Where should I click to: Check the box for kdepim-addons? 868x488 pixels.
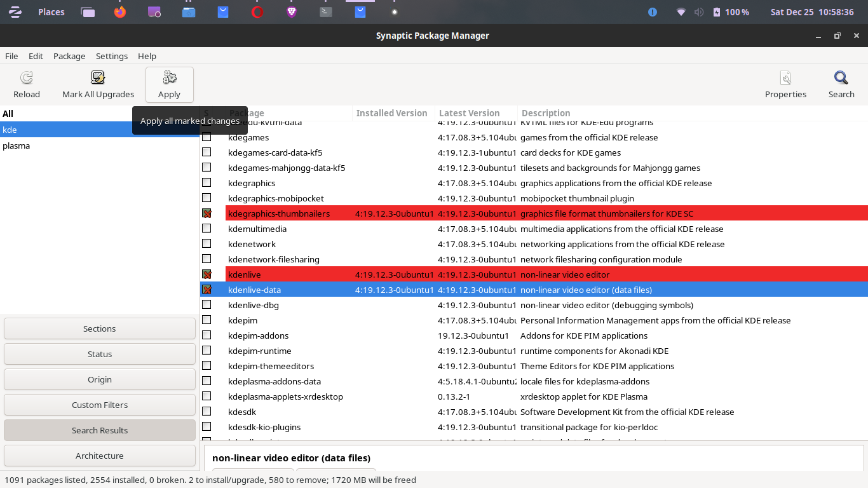click(207, 335)
